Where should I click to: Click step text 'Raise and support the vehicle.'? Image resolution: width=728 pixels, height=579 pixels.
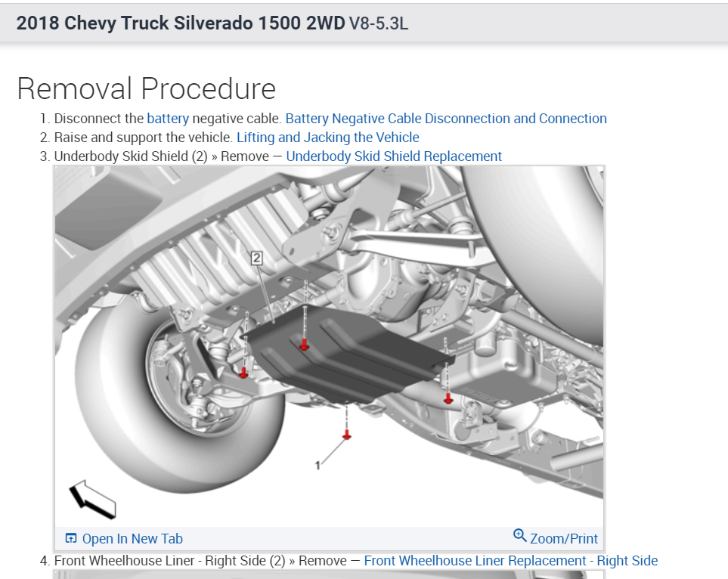pos(144,138)
